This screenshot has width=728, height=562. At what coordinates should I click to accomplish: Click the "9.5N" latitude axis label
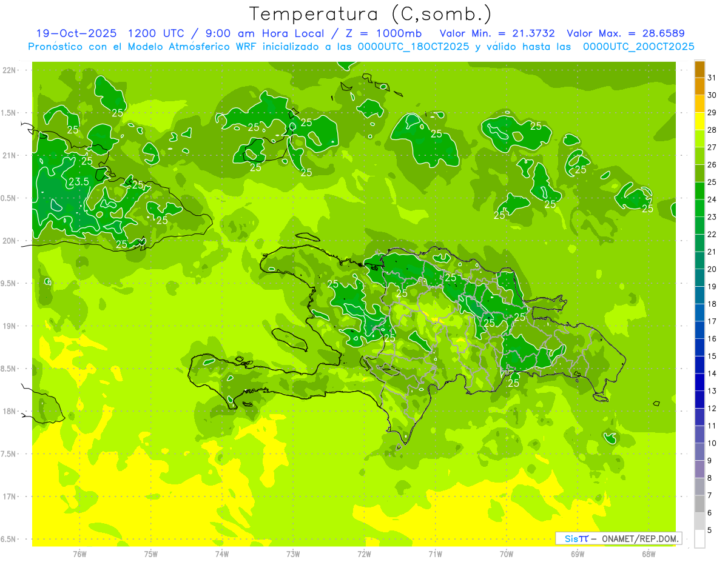click(8, 284)
